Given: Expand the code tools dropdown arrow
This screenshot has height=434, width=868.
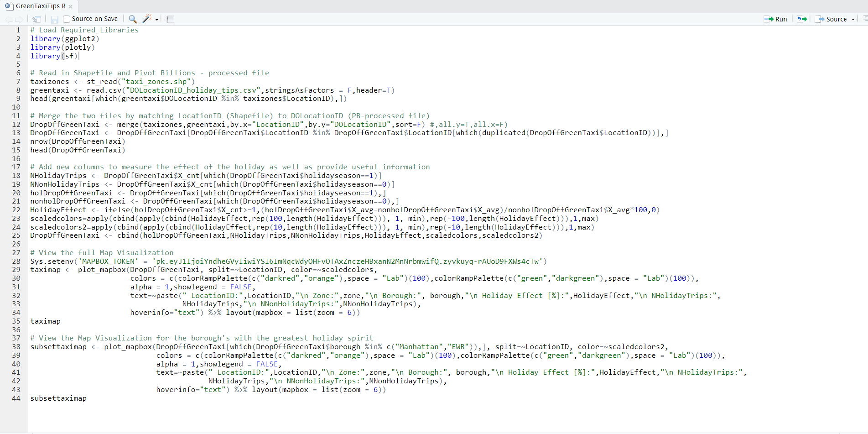Looking at the screenshot, I should pos(157,20).
